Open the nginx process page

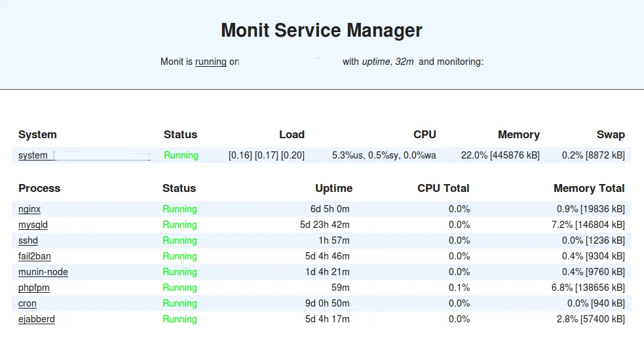click(29, 209)
